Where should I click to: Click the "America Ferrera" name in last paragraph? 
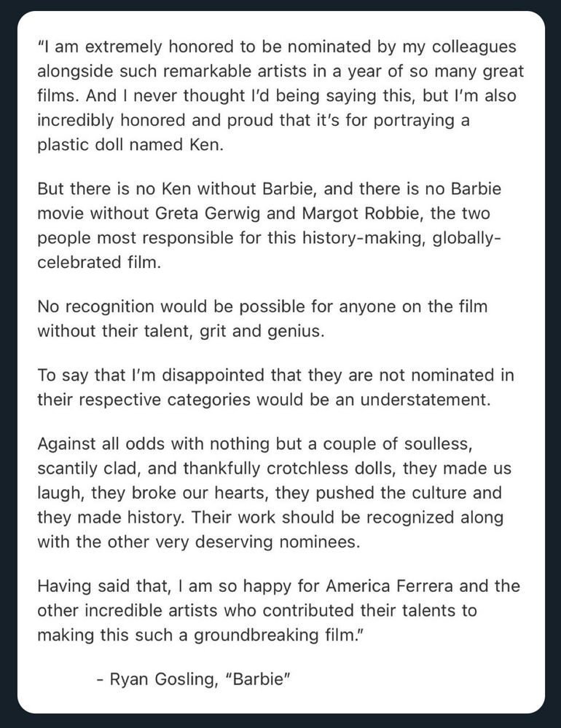(389, 586)
